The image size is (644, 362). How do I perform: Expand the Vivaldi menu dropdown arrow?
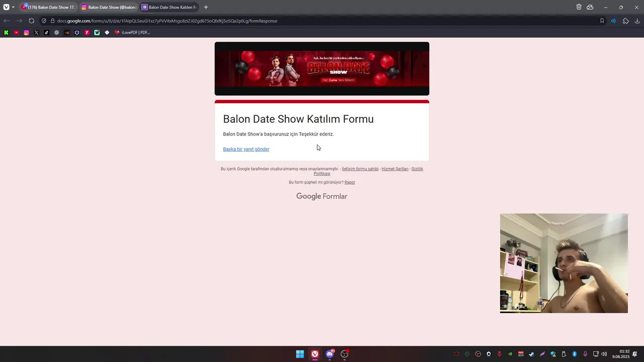pos(13,7)
